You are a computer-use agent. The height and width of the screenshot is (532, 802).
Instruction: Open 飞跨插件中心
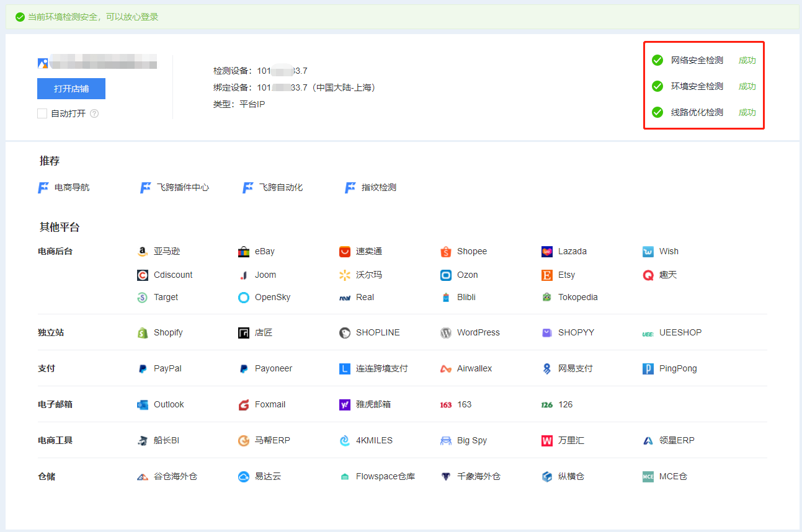point(175,187)
